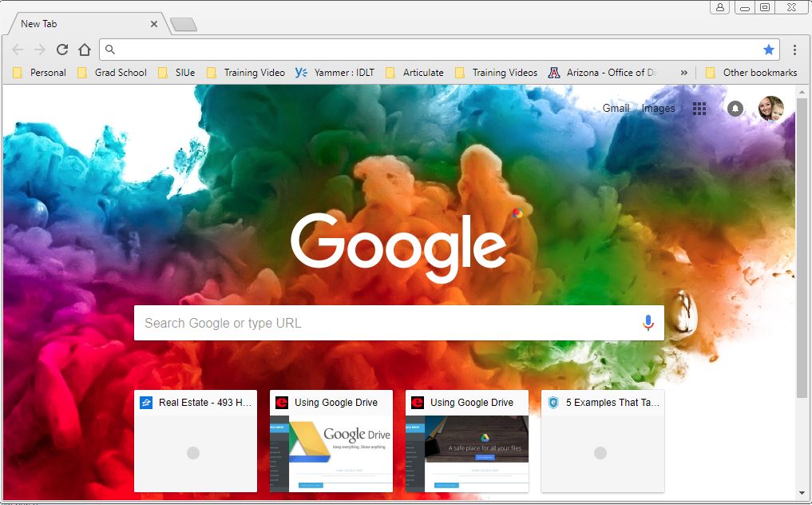The width and height of the screenshot is (812, 505).
Task: Click the Reload page icon
Action: [62, 50]
